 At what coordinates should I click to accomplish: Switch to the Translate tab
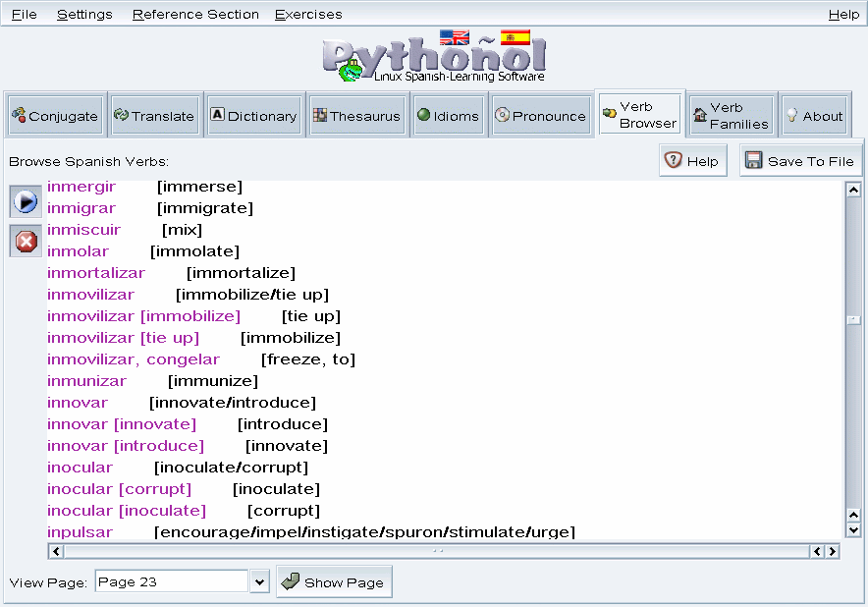click(154, 116)
